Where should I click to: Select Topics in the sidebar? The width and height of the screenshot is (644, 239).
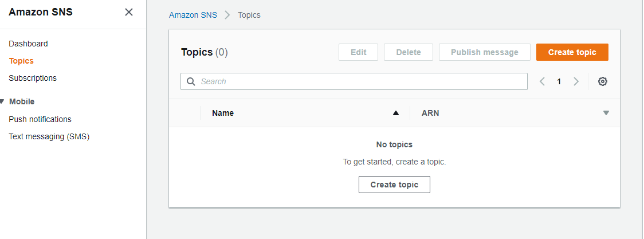click(21, 61)
